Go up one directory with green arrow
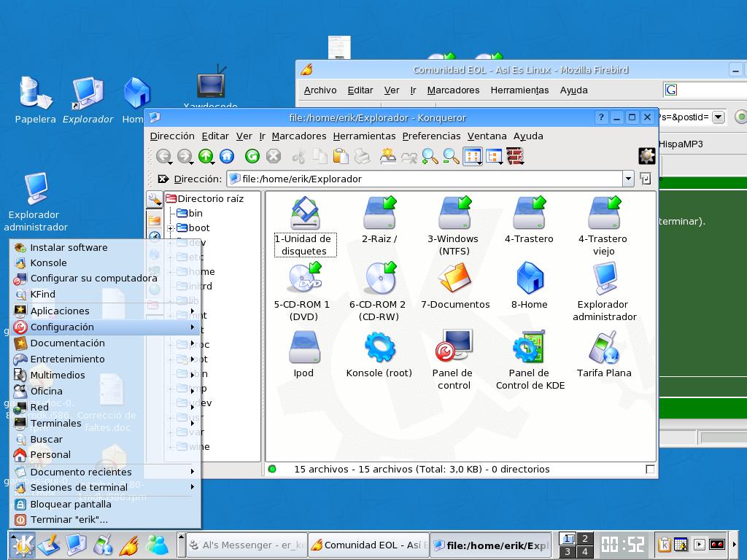This screenshot has width=747, height=560. (x=206, y=156)
